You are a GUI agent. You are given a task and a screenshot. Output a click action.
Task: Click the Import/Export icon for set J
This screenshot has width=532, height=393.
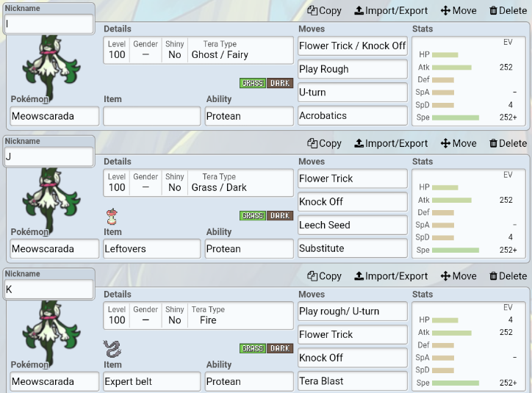pyautogui.click(x=359, y=143)
